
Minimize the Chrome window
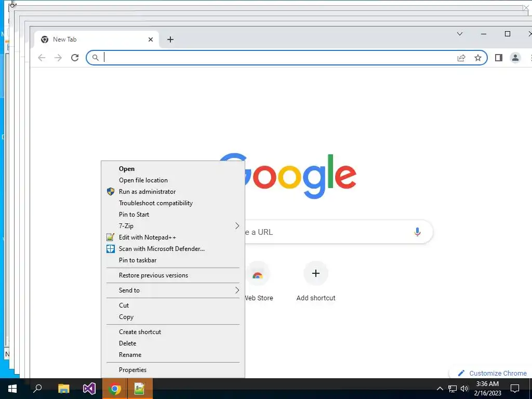point(484,34)
